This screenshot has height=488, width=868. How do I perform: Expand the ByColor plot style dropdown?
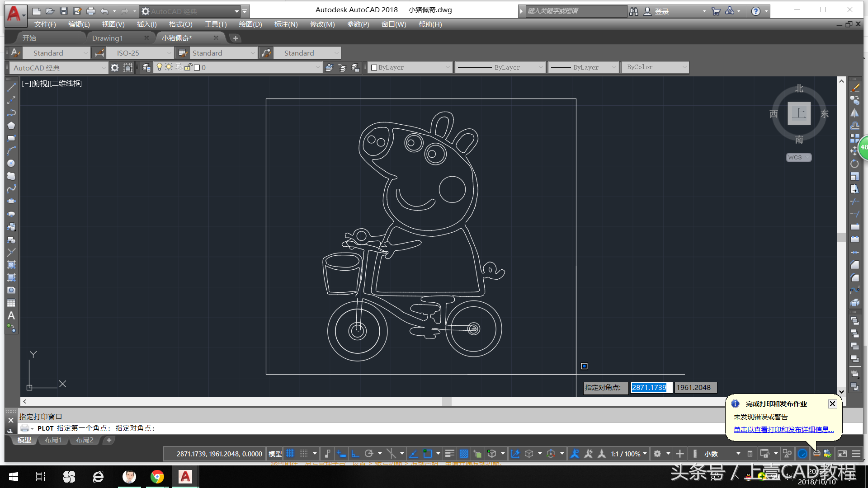pos(684,67)
